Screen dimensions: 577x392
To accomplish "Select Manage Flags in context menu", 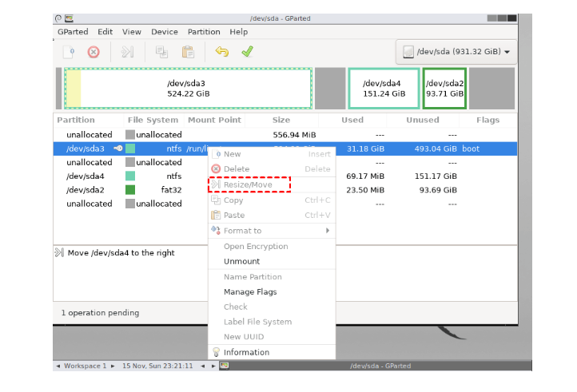I will [x=250, y=292].
